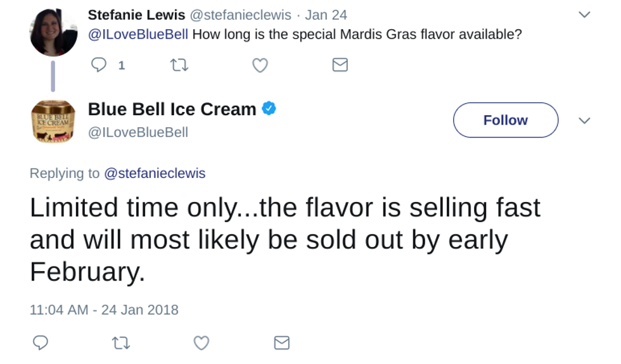Open the Jan 24 tweet date link
Image resolution: width=621 pixels, height=364 pixels.
click(326, 15)
